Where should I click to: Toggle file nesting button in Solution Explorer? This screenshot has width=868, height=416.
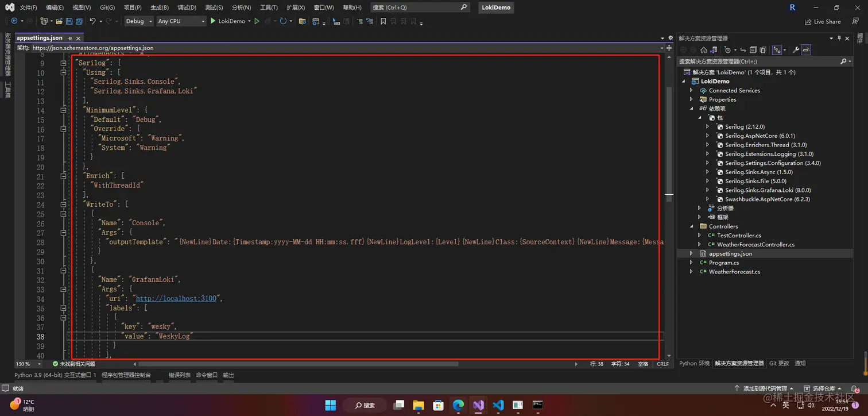click(x=777, y=50)
